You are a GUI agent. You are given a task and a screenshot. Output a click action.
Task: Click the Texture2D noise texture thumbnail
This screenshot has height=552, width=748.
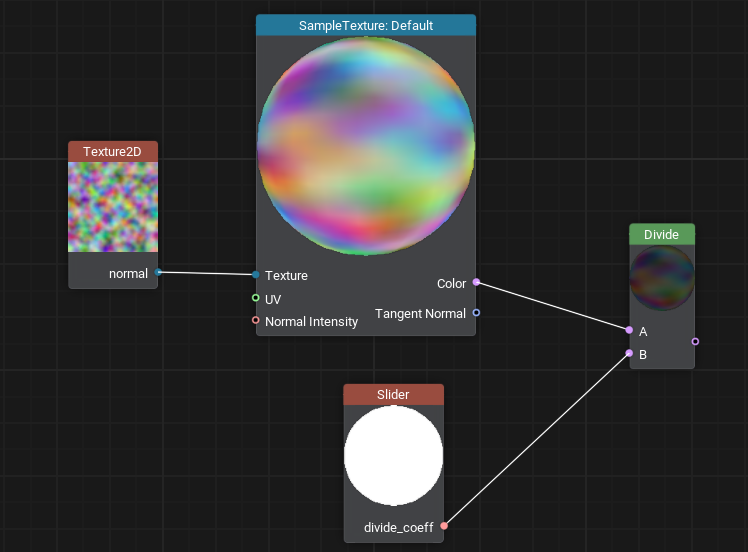click(113, 207)
